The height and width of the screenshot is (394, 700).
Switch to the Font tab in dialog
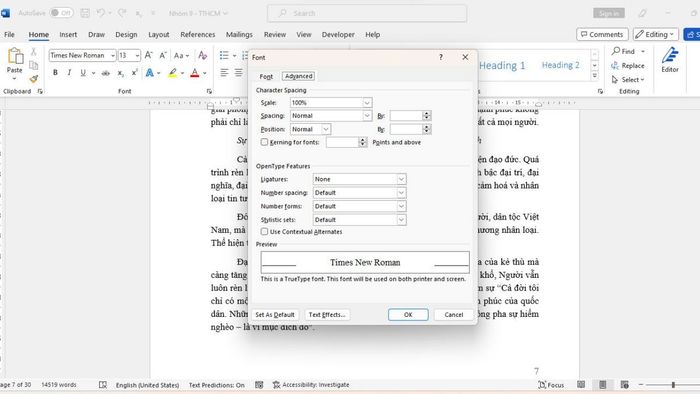(x=266, y=76)
